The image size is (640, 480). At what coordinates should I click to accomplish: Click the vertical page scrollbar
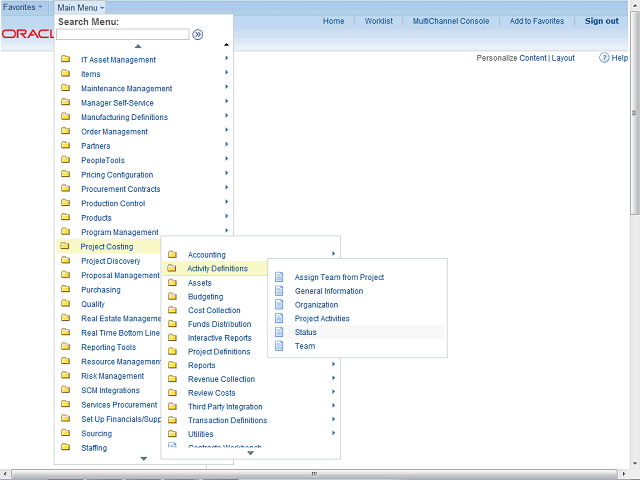tap(634, 112)
